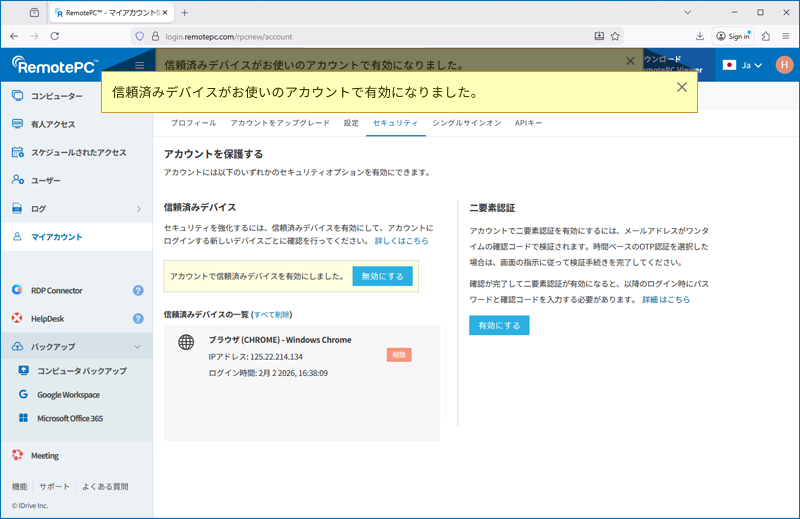
Task: Select the セキュリティ tab
Action: coord(395,123)
